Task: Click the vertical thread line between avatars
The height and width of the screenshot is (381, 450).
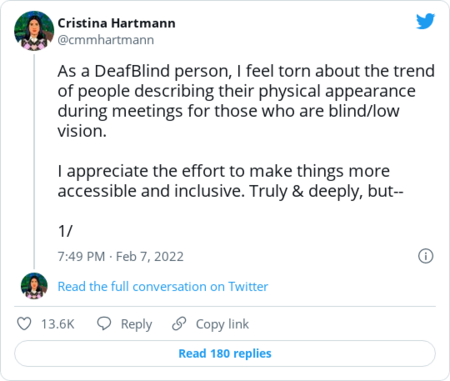Action: 34,162
